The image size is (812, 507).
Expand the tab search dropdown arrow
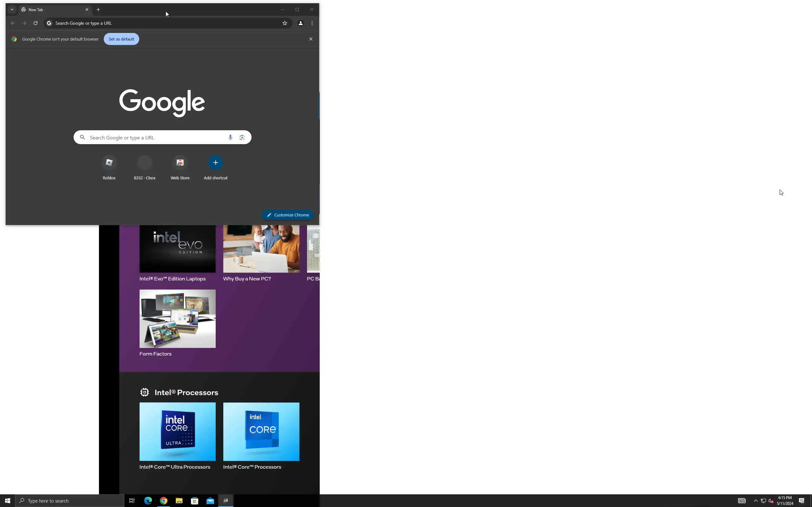12,10
